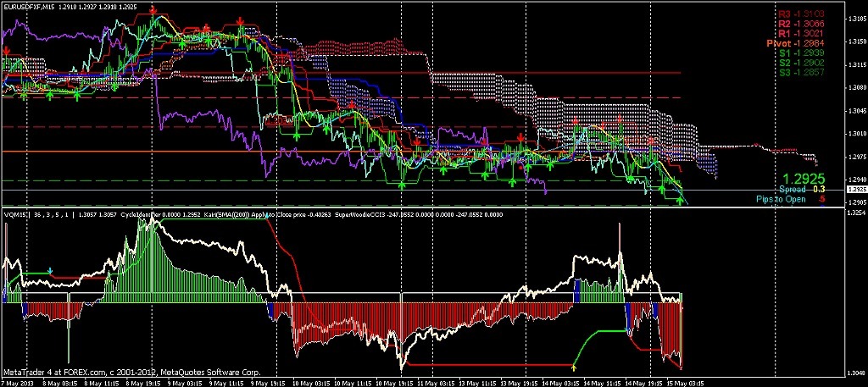Click the 10 May 19:15 time label

pos(394,383)
